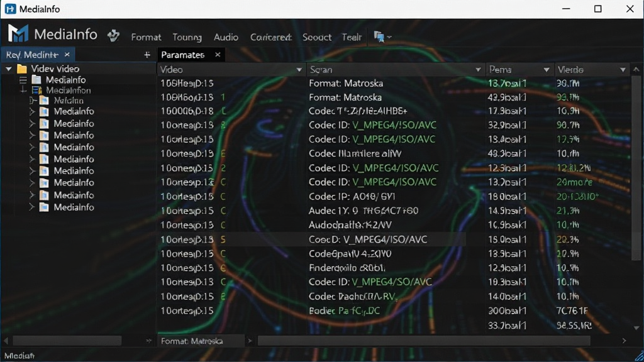Screen dimensions: 644x362
Task: Expand the Malciun tree node
Action: click(33, 101)
